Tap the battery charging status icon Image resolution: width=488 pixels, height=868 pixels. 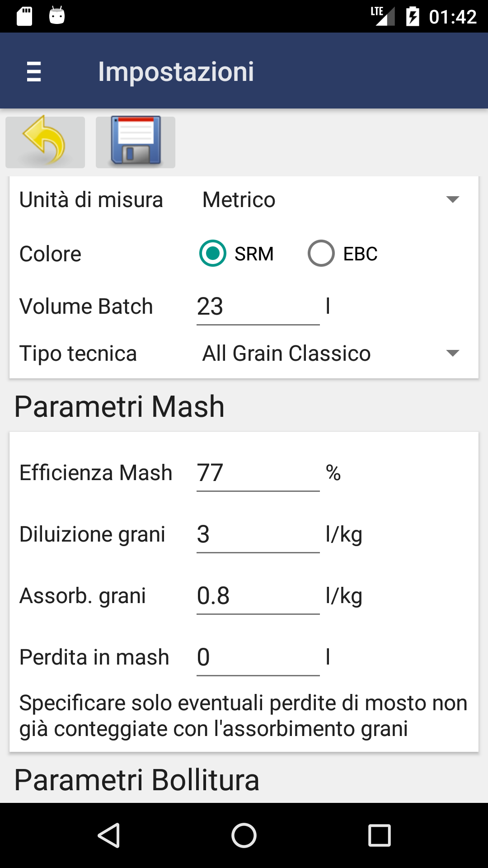tap(413, 17)
